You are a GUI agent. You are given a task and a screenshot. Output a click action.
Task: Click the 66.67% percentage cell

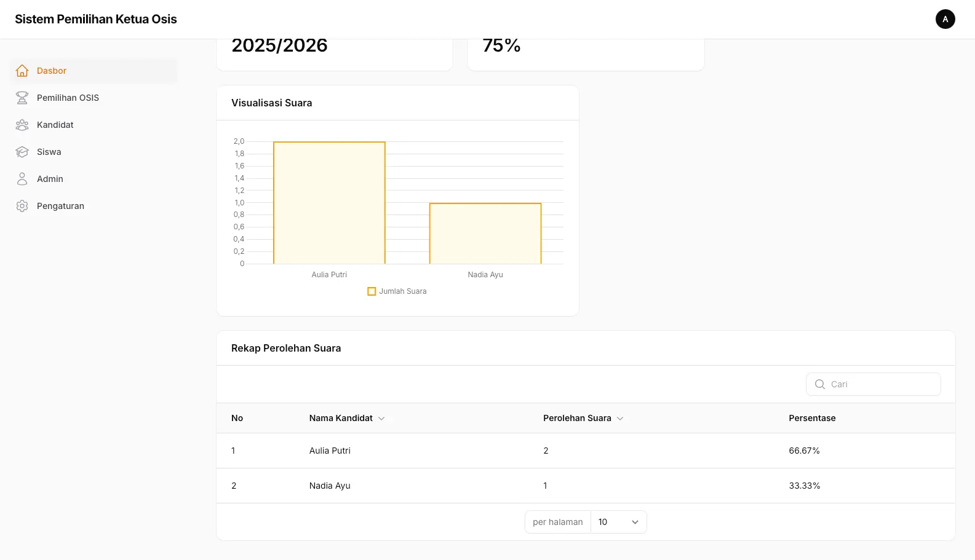click(x=804, y=451)
